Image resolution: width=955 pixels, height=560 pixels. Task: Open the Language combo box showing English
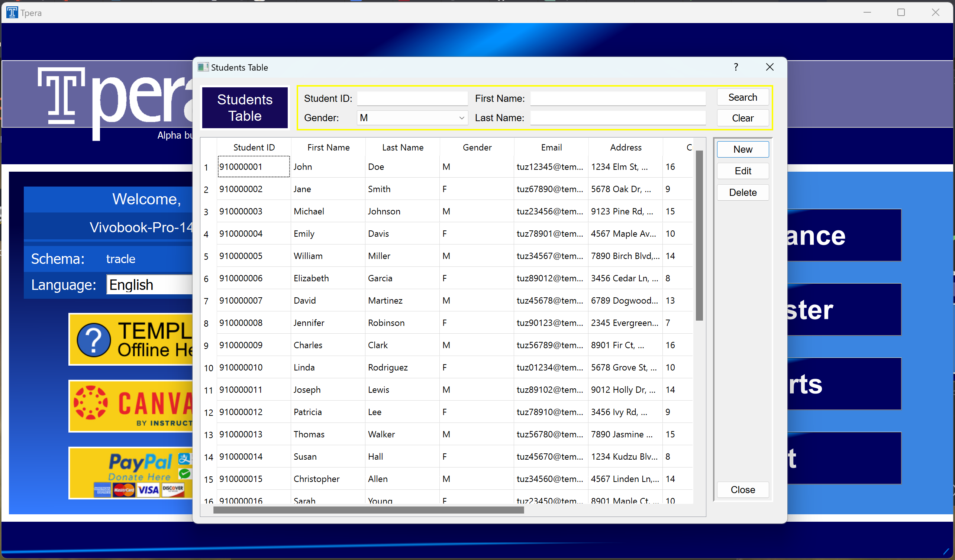click(x=150, y=285)
